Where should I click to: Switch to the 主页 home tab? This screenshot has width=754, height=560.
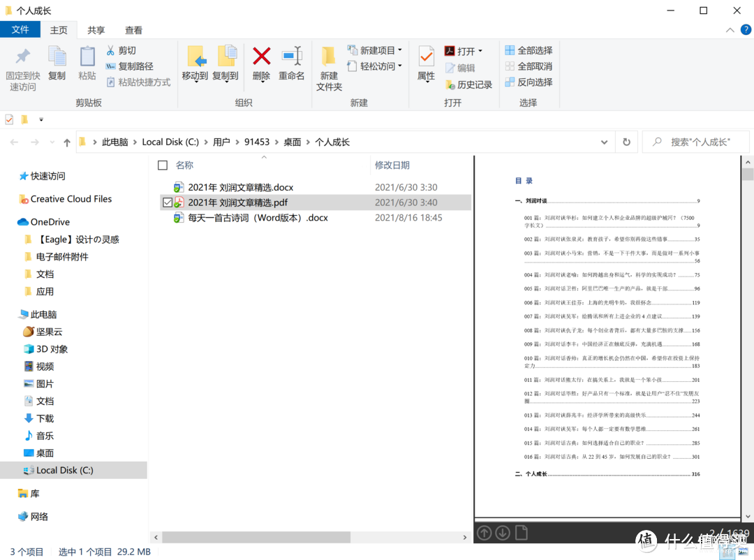(59, 30)
